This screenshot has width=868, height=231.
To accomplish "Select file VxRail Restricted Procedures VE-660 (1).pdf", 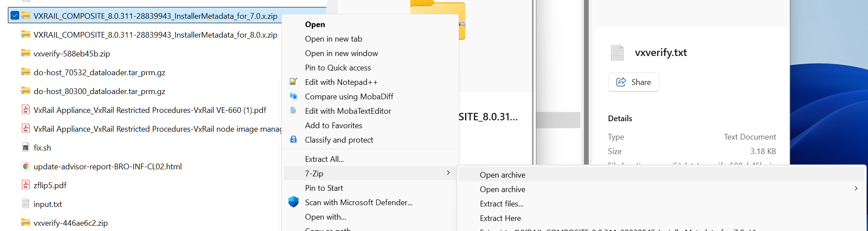I will (x=150, y=110).
